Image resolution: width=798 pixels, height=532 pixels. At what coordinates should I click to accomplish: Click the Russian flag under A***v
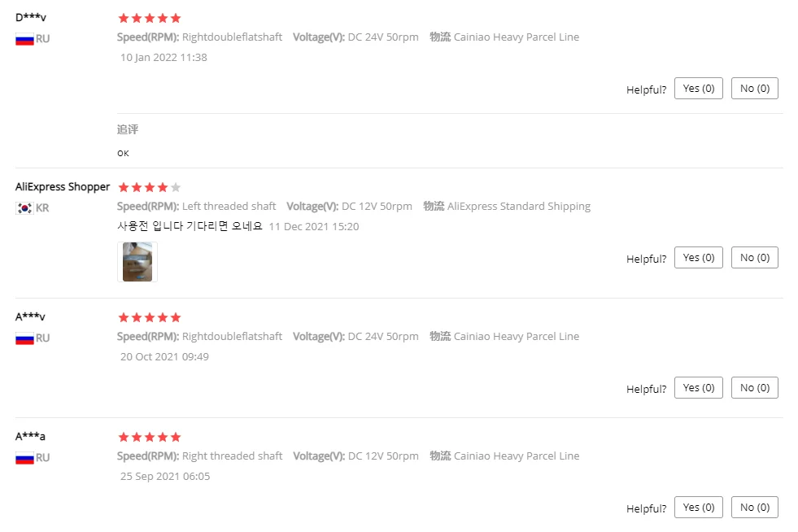click(24, 338)
